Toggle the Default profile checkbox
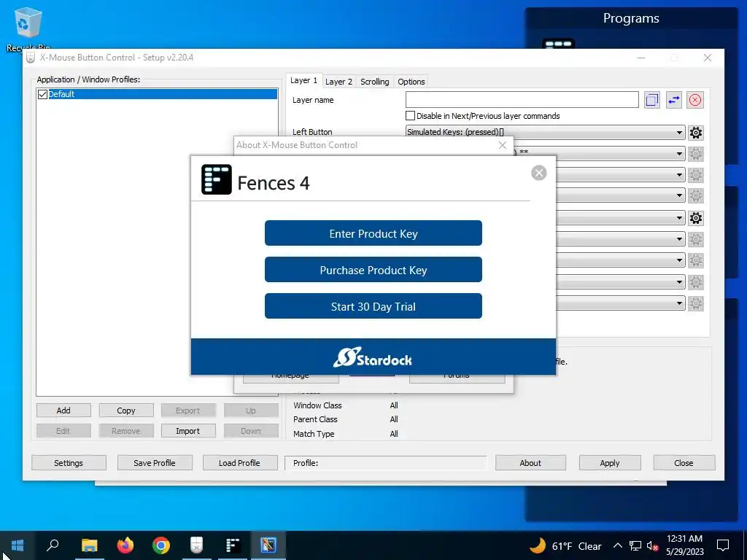 [x=42, y=94]
